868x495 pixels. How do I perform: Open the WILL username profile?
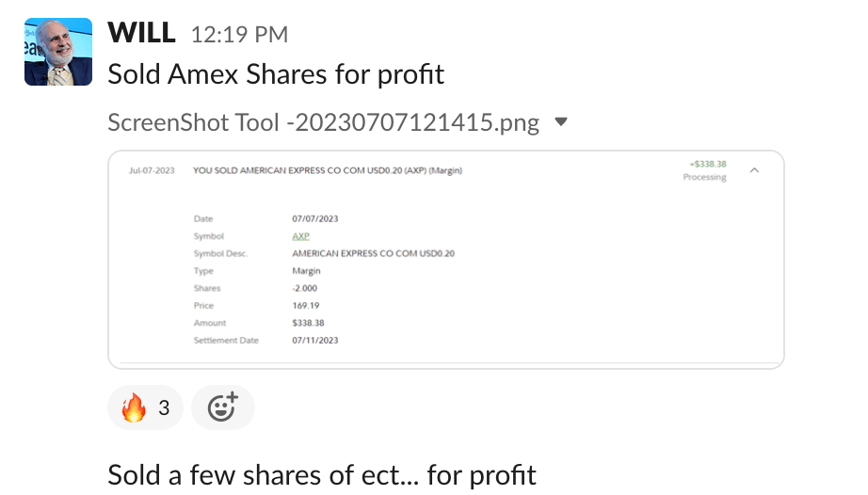(x=141, y=33)
